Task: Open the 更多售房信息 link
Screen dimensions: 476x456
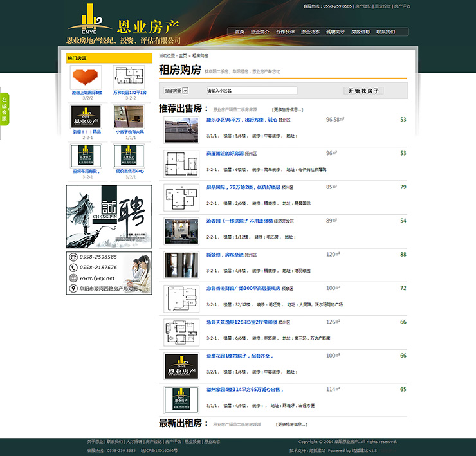Action: (288, 109)
